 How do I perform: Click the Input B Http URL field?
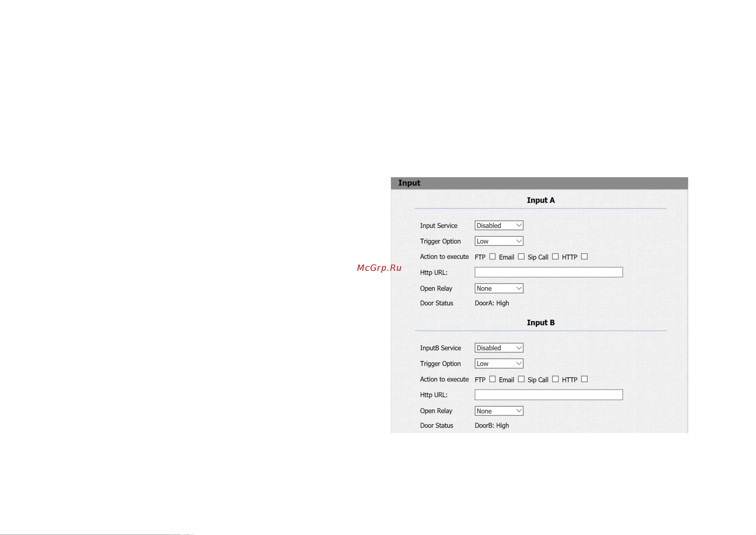coord(549,395)
